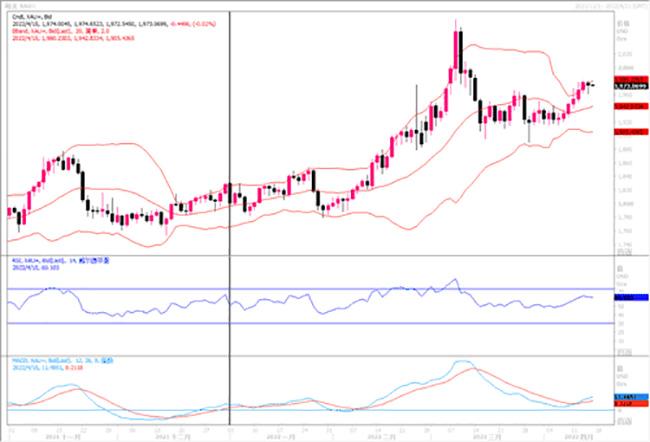This screenshot has height=442, width=650.
Task: Click the black current price tag 1,973.0699
Action: point(627,87)
